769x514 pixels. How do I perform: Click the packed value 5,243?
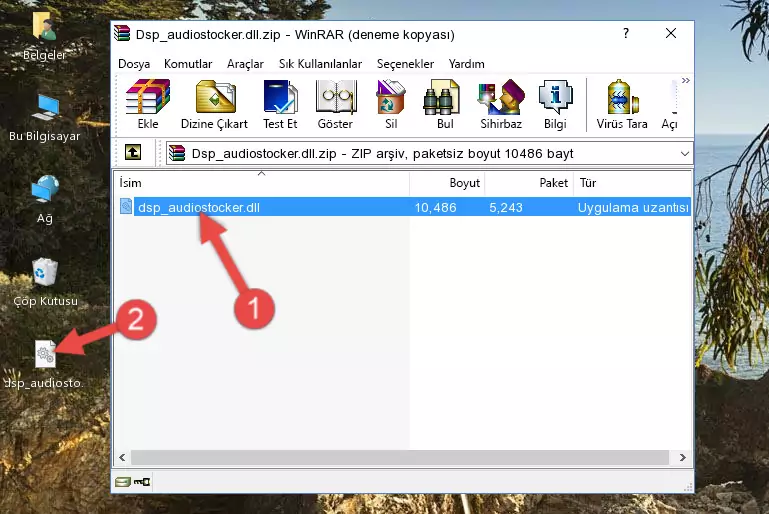(506, 207)
